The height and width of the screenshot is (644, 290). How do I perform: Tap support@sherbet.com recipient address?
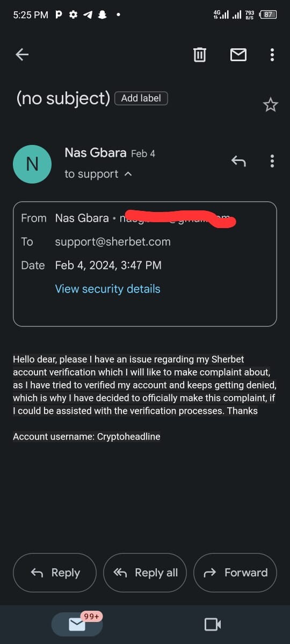click(x=113, y=241)
